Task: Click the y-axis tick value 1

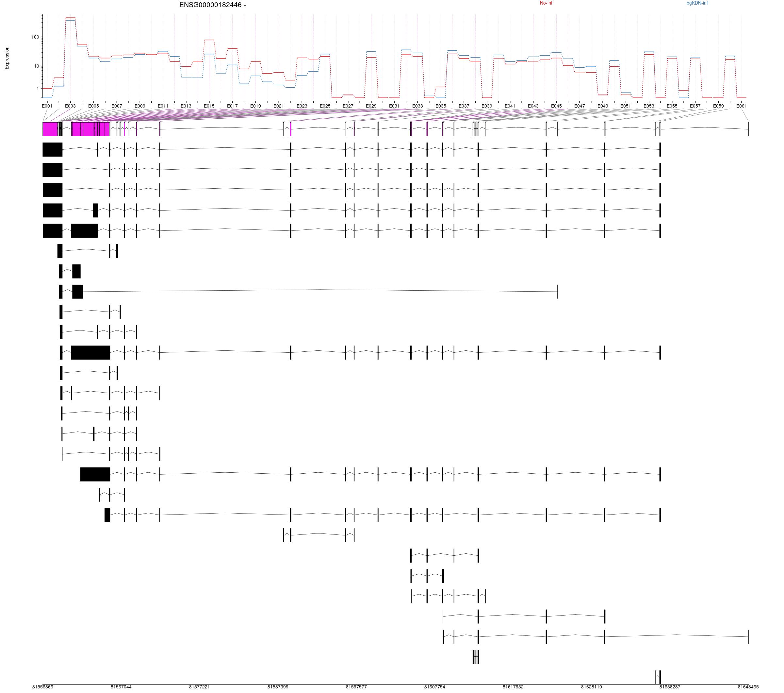Action: coord(38,89)
